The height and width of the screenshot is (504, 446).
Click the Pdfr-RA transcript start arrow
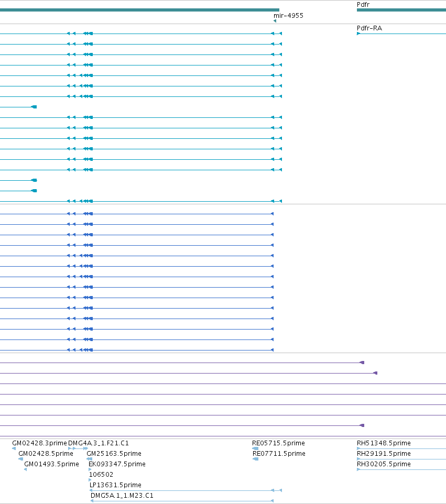pos(358,34)
